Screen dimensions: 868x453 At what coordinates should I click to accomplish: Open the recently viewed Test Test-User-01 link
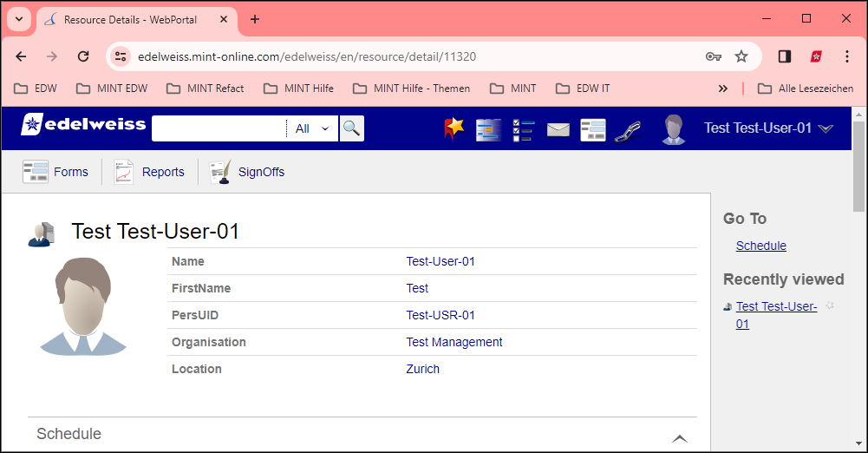[x=776, y=314]
